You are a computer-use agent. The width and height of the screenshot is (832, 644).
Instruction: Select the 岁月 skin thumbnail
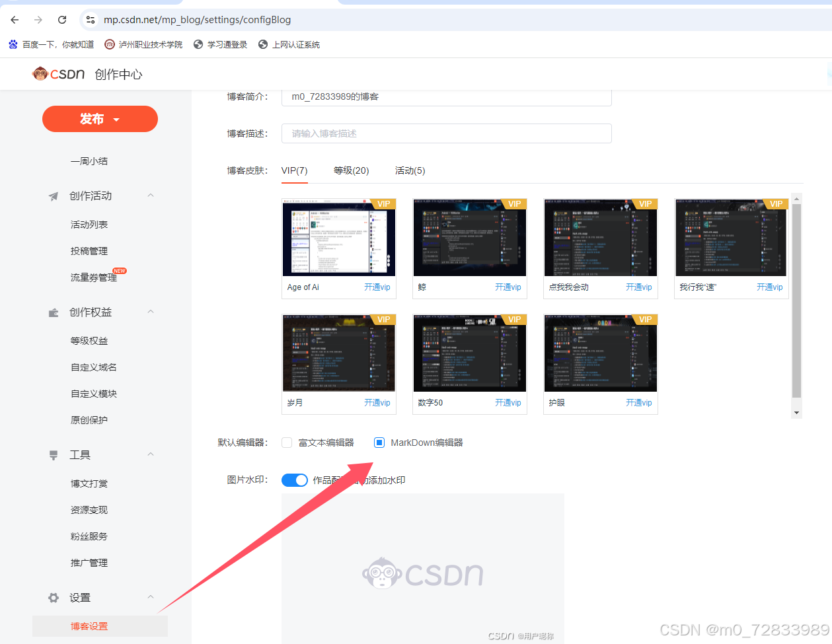click(x=339, y=353)
